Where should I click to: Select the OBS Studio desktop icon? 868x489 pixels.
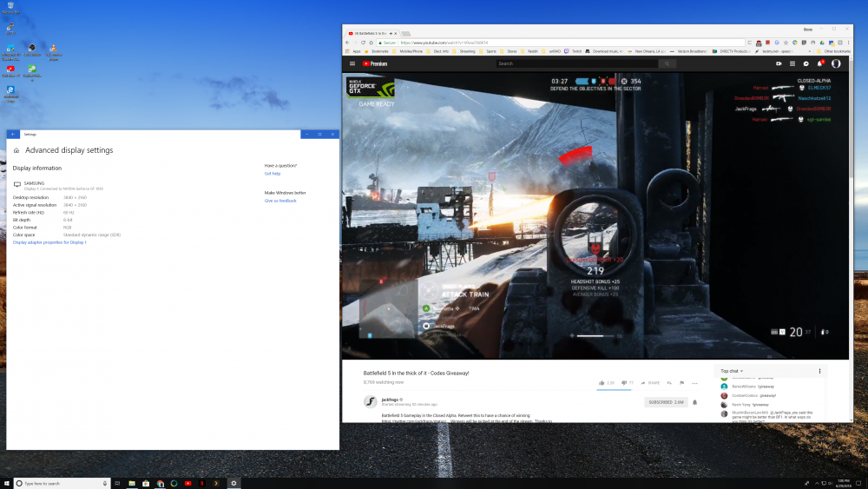(32, 50)
